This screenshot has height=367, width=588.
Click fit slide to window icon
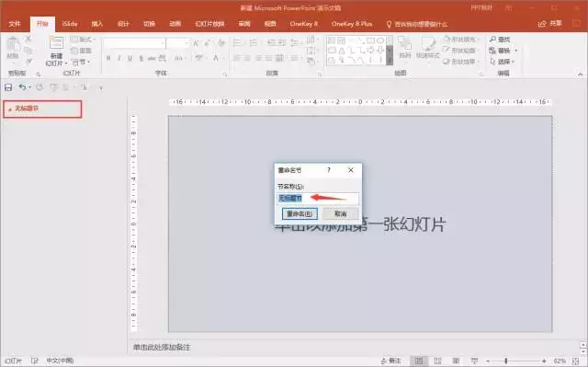click(x=576, y=361)
